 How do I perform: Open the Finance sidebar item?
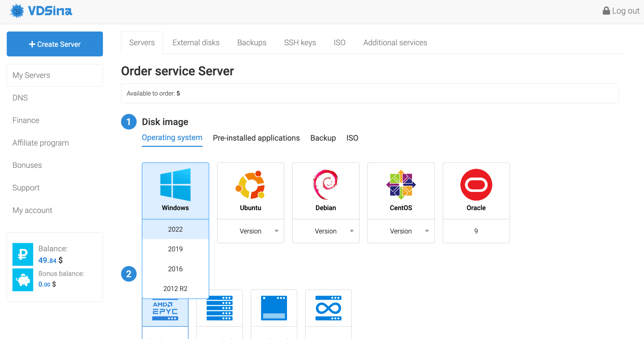[x=26, y=120]
